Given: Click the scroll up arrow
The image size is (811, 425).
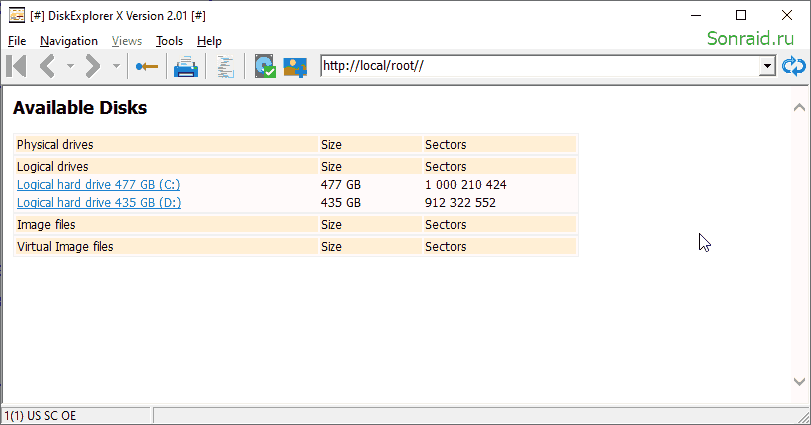Looking at the screenshot, I should tap(799, 108).
